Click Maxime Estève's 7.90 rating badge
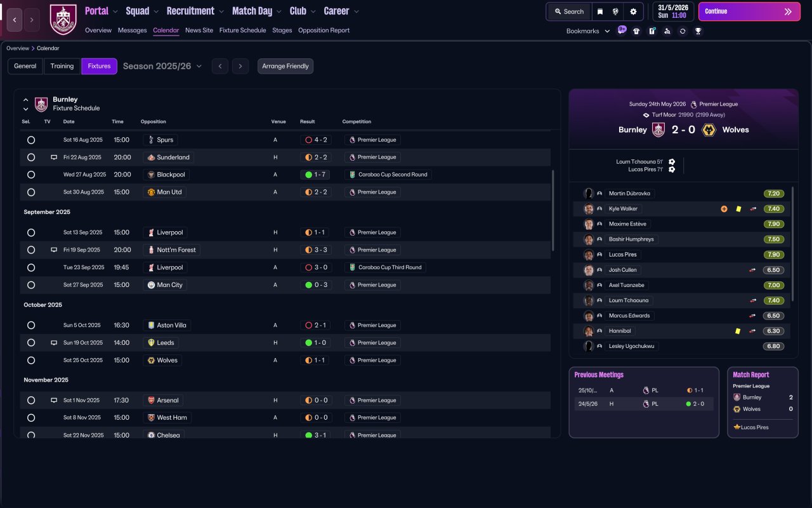This screenshot has height=508, width=812. (774, 224)
